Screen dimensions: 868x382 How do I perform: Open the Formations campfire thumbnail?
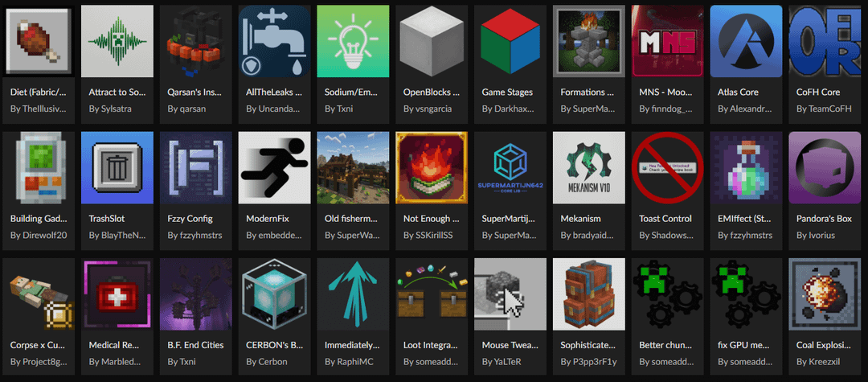click(588, 40)
